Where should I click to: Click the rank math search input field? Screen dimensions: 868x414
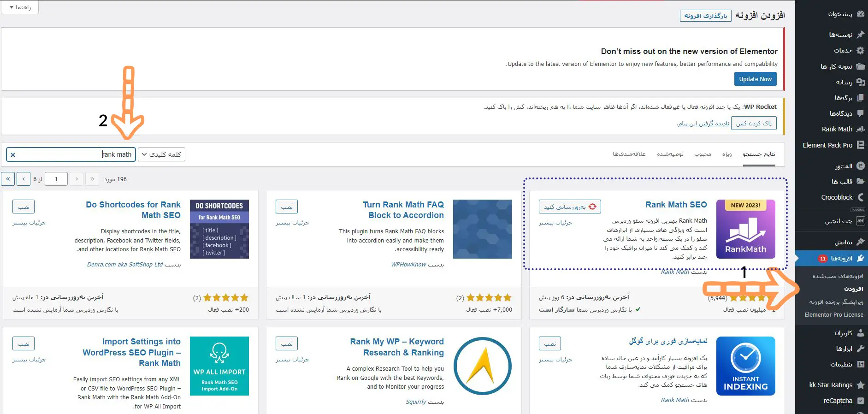click(x=71, y=154)
